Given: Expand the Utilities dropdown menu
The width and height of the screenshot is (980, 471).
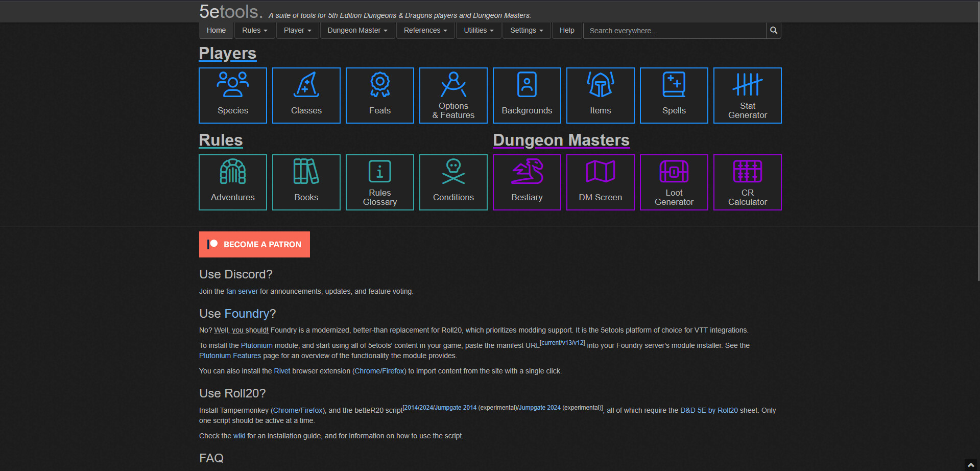Looking at the screenshot, I should point(479,31).
